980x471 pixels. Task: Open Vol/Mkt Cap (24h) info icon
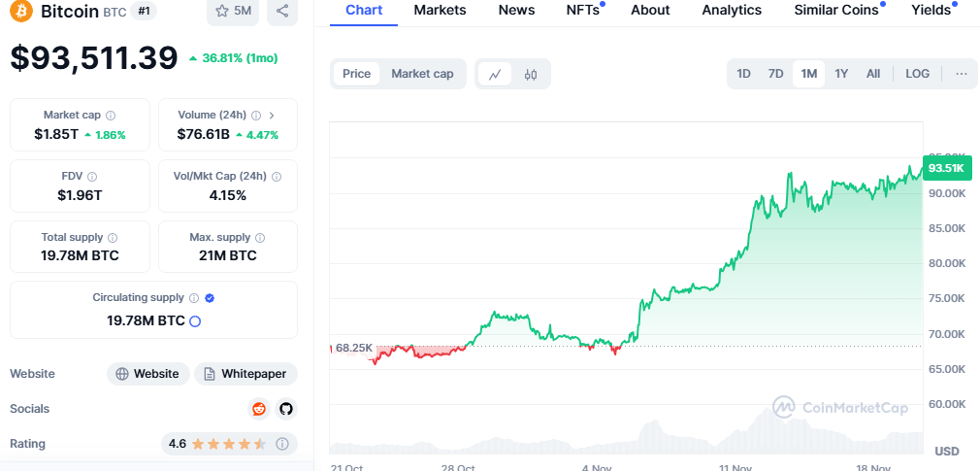pos(277,177)
